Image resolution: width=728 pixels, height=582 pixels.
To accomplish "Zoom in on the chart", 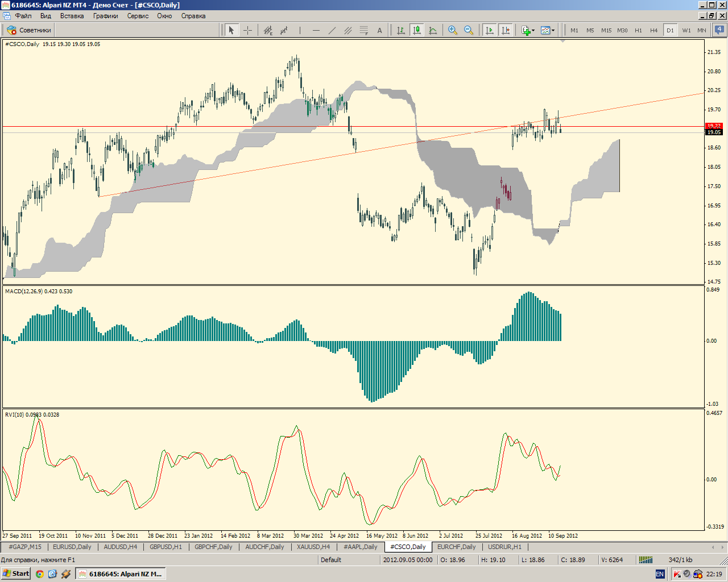I will coord(453,30).
